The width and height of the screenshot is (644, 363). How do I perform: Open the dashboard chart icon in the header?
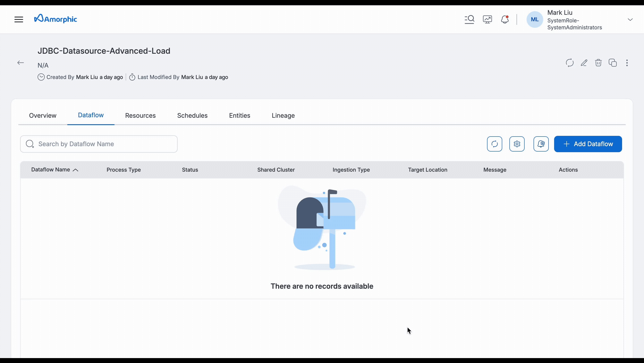[487, 19]
